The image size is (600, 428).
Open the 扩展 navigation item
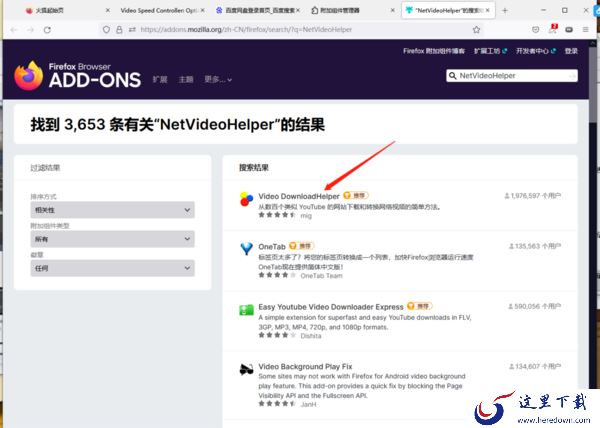(160, 80)
